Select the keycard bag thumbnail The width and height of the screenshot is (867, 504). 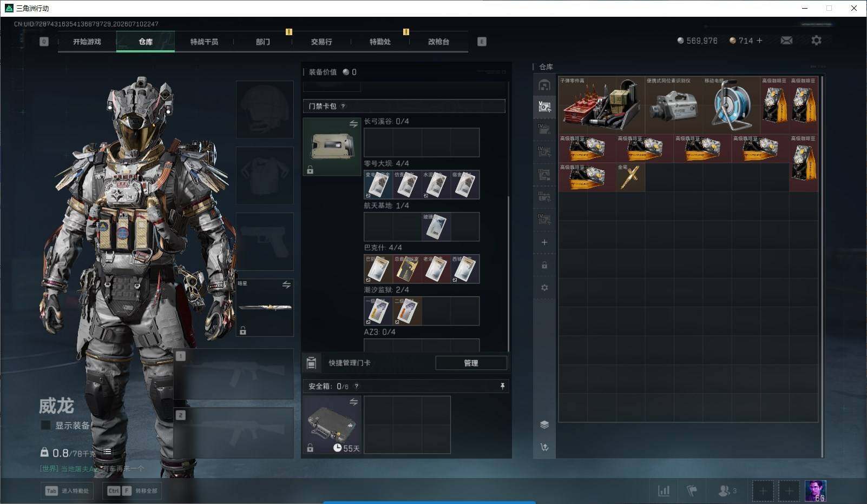point(332,147)
